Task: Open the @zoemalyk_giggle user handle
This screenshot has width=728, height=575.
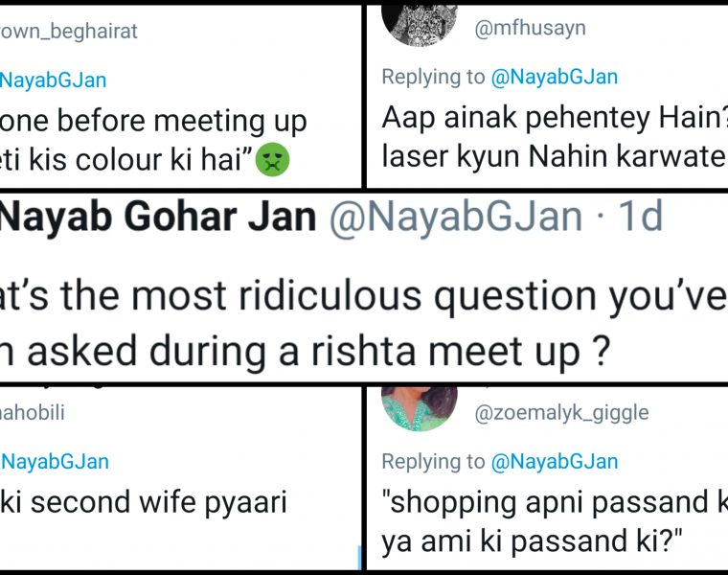Action: click(x=562, y=412)
